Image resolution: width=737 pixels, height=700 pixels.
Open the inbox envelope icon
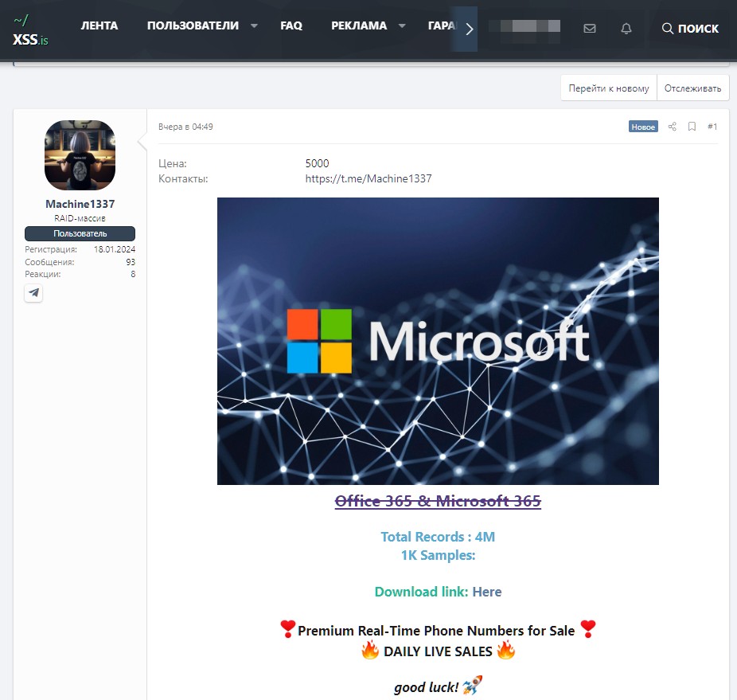coord(589,29)
